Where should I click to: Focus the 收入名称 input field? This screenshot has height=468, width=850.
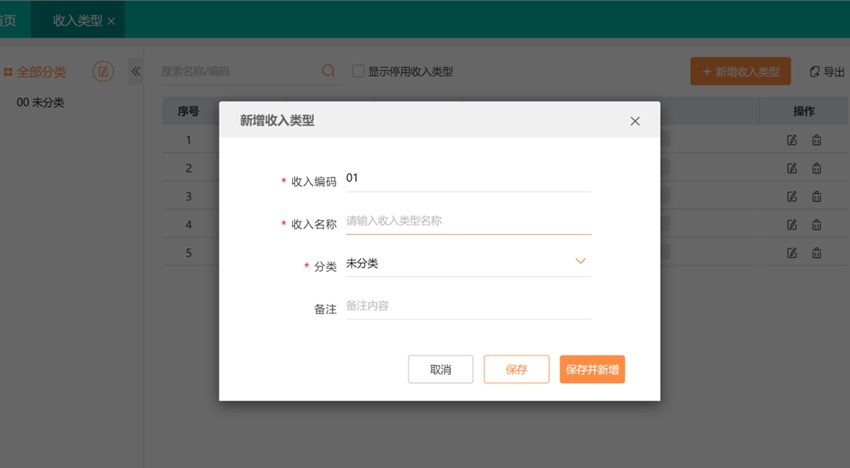pos(467,221)
